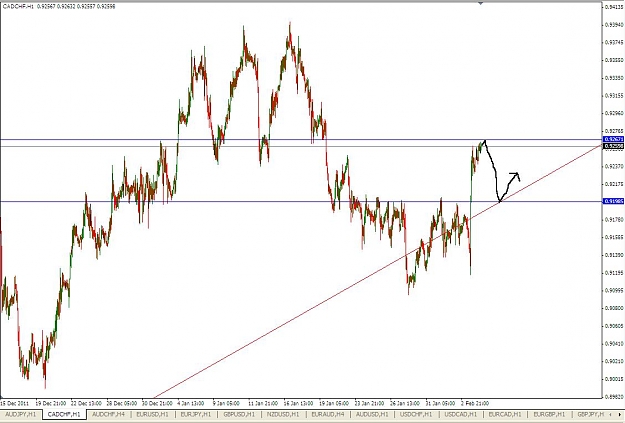Image resolution: width=625 pixels, height=423 pixels.
Task: Click the left arrow of the tab scroller
Action: tap(611, 415)
